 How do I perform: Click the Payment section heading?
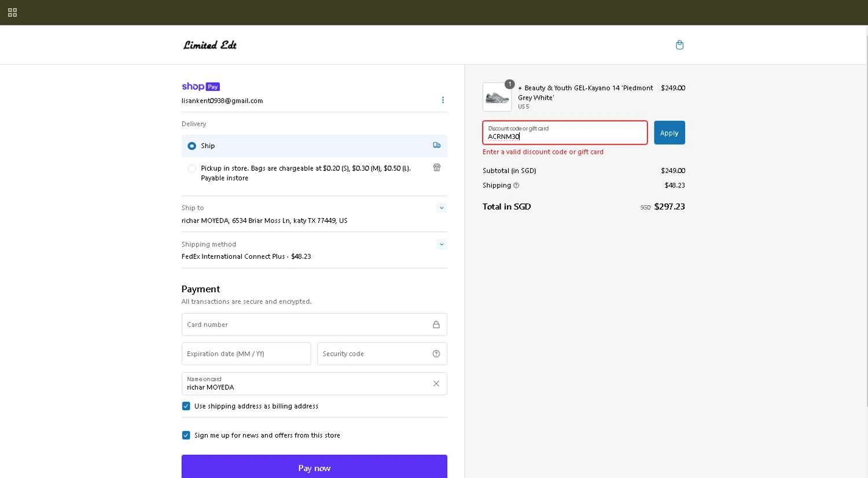201,289
